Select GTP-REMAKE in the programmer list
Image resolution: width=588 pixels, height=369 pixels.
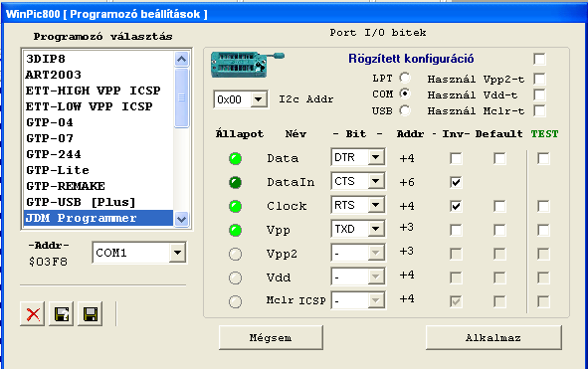coord(98,186)
